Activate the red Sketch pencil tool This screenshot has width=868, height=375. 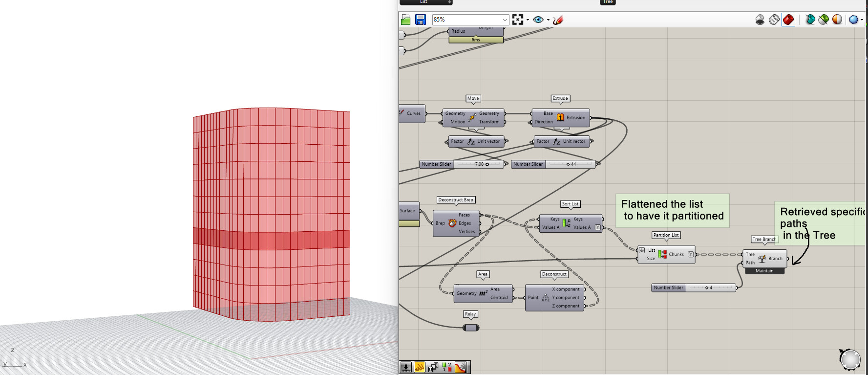pos(558,20)
